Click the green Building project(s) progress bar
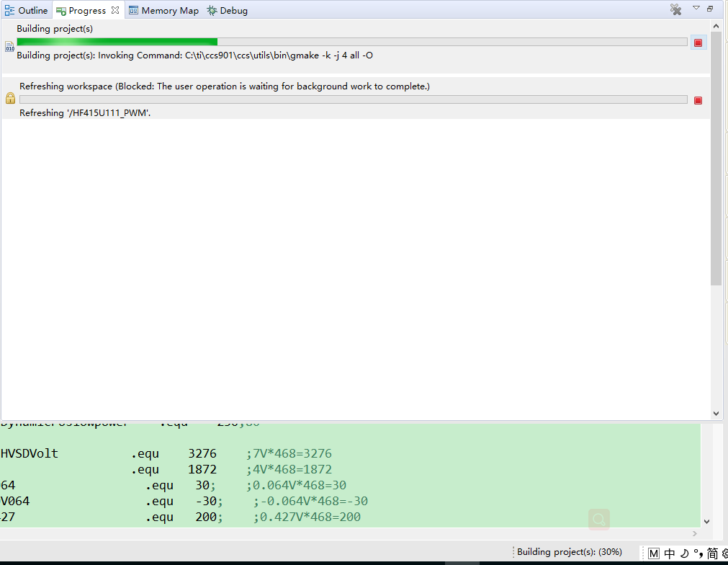Screen dimensions: 728x565 352,42
